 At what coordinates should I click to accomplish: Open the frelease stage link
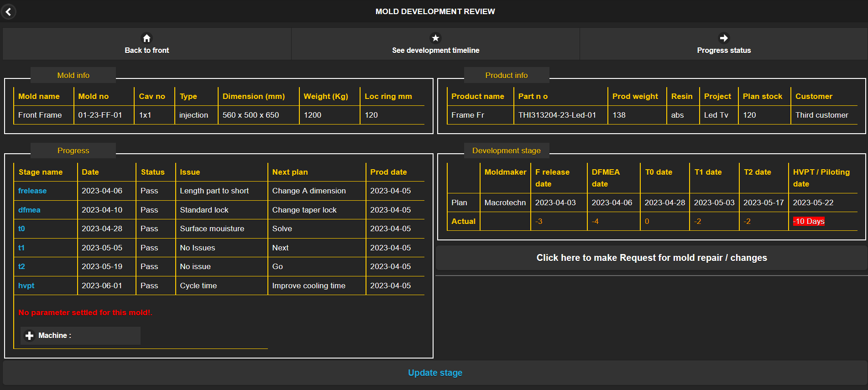coord(32,191)
